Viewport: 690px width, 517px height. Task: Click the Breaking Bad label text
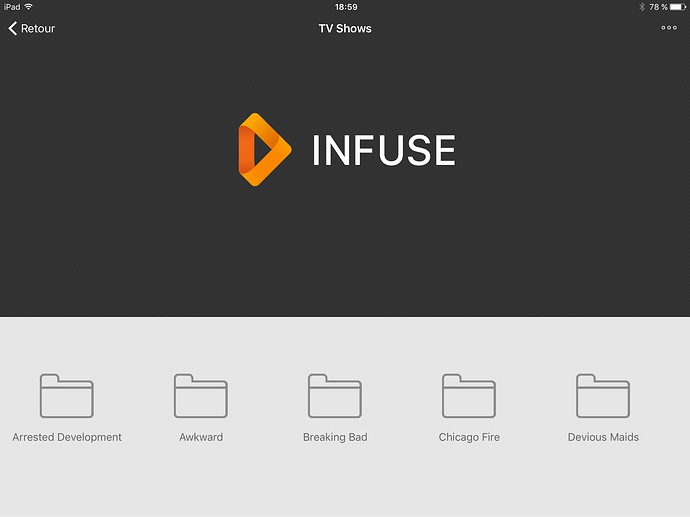335,437
